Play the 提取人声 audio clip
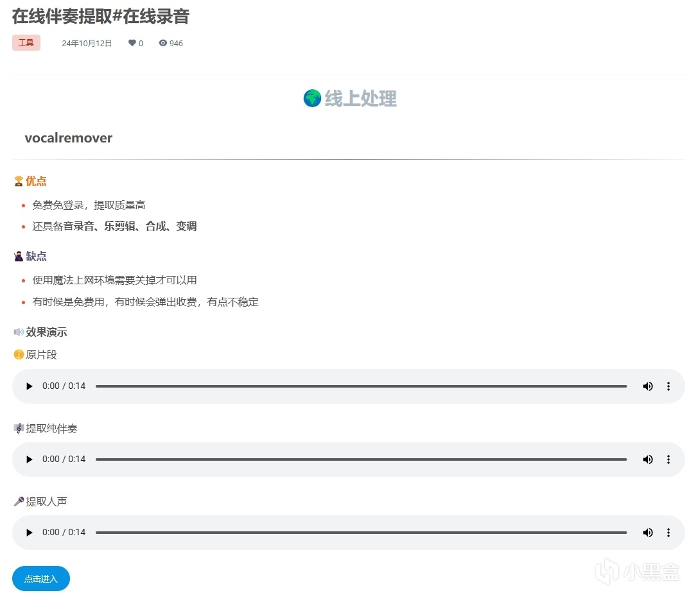 [x=29, y=532]
